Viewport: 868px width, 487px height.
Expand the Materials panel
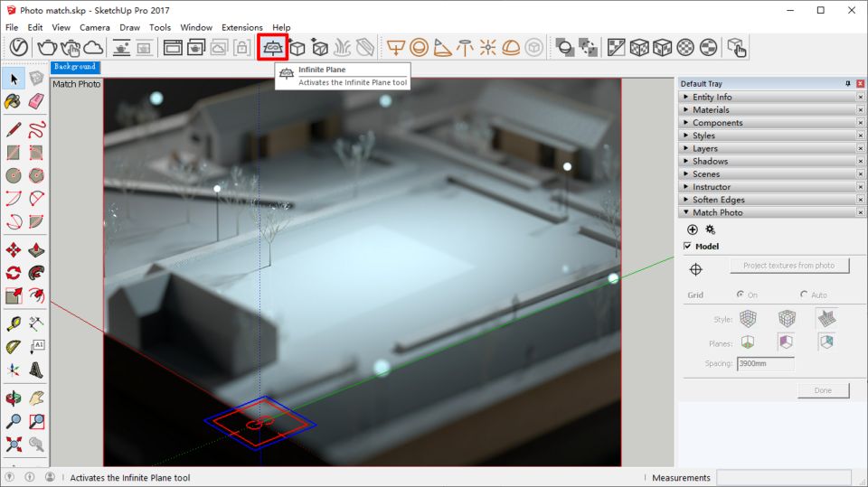[x=711, y=110]
